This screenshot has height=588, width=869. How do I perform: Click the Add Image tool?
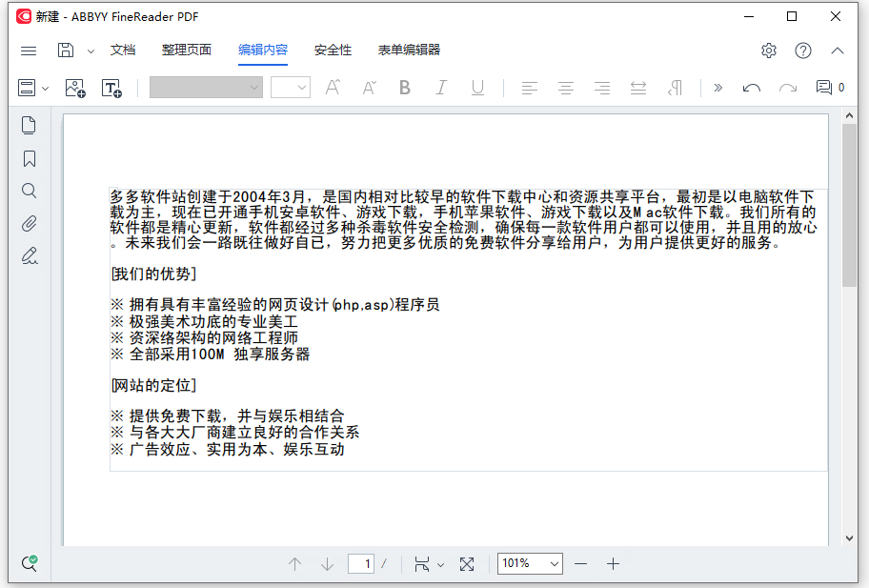click(x=75, y=88)
